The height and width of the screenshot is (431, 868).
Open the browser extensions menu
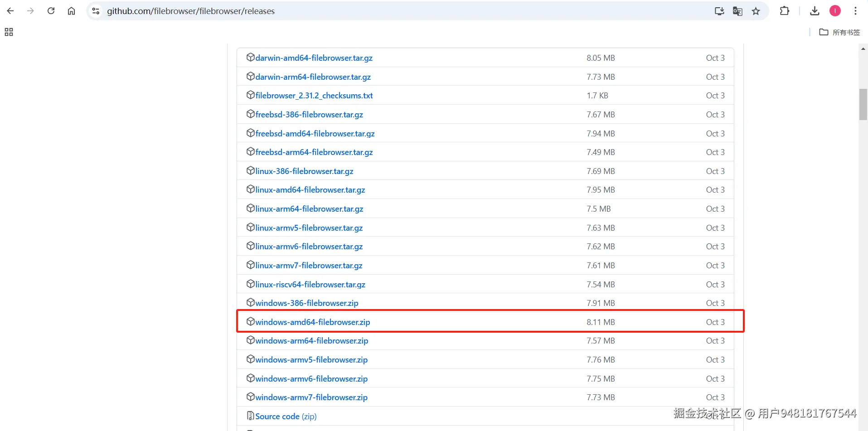tap(785, 11)
